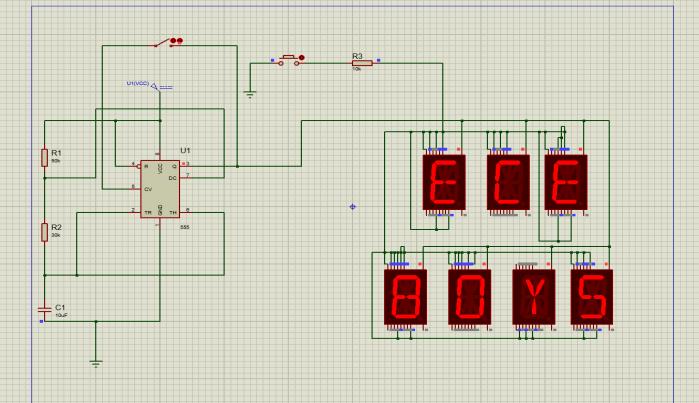This screenshot has width=699, height=403.
Task: Select the 555 timer chip U1
Action: tap(160, 189)
